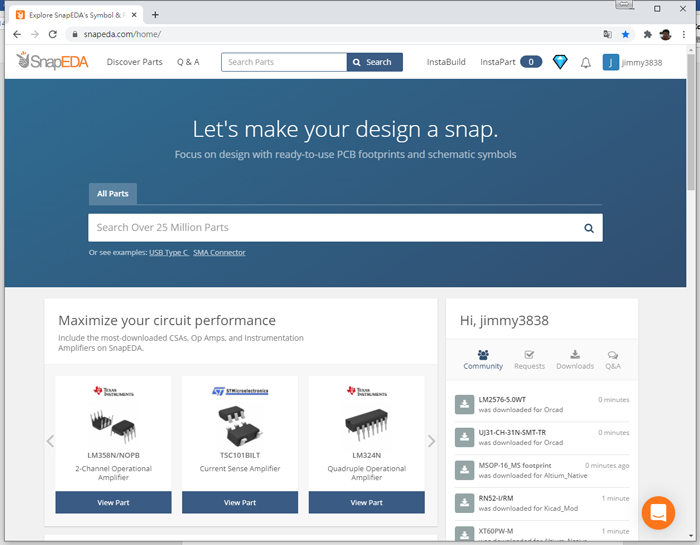Open the LM358N/NOPB part image
This screenshot has width=700, height=545.
113,425
